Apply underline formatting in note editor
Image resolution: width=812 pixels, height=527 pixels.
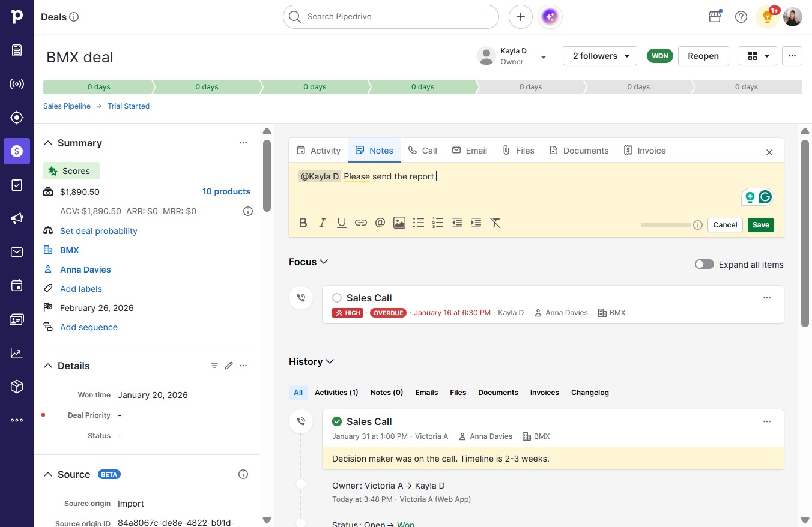click(342, 223)
